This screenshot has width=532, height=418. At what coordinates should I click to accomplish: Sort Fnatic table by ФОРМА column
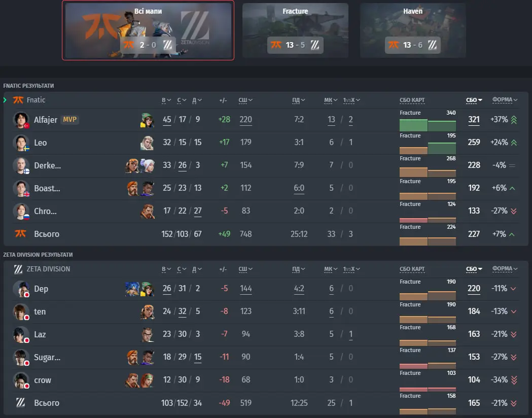(x=505, y=99)
